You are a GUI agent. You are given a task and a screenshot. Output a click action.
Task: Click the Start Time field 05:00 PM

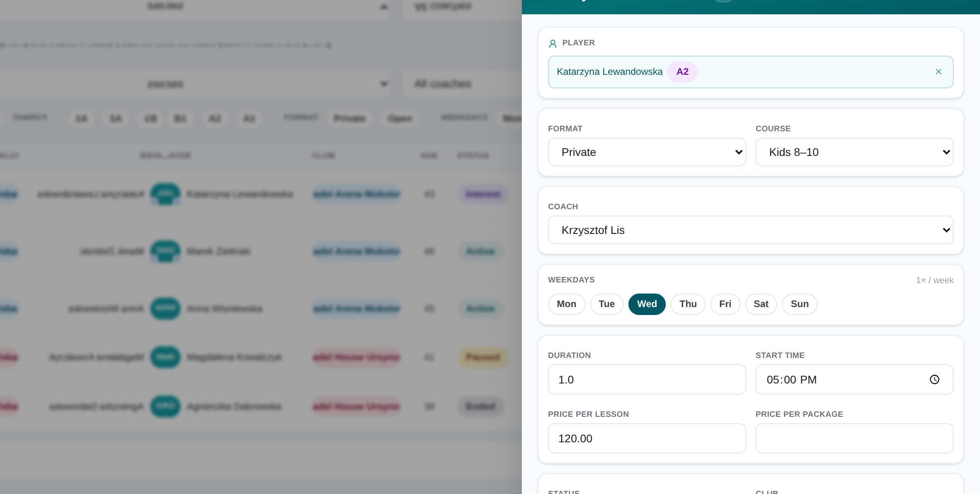coord(854,379)
